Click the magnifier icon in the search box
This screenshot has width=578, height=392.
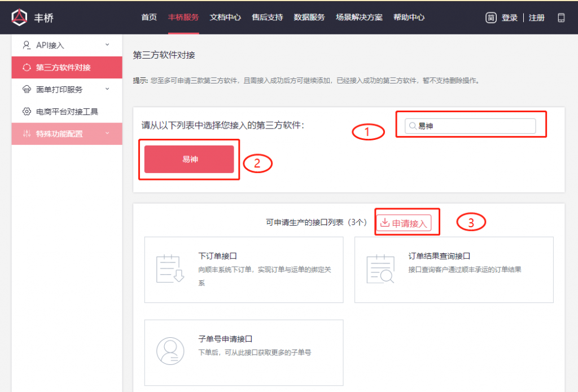click(413, 126)
